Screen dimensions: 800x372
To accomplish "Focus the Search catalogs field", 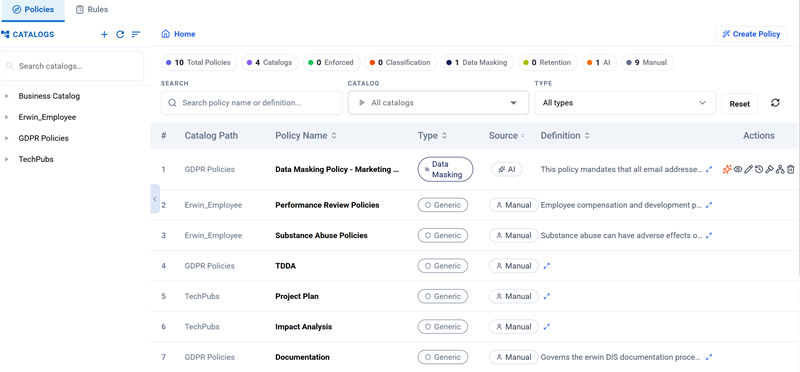I will click(72, 66).
